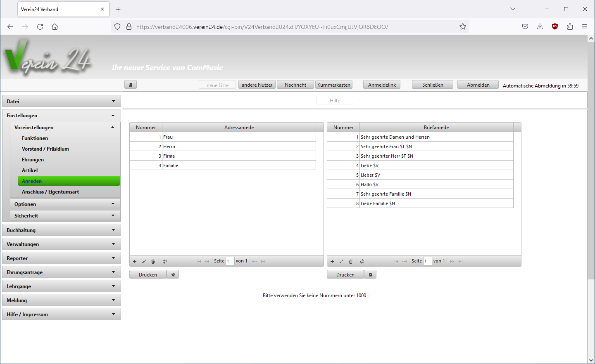Click the Kummerkasten button
The height and width of the screenshot is (364, 595).
(x=334, y=85)
